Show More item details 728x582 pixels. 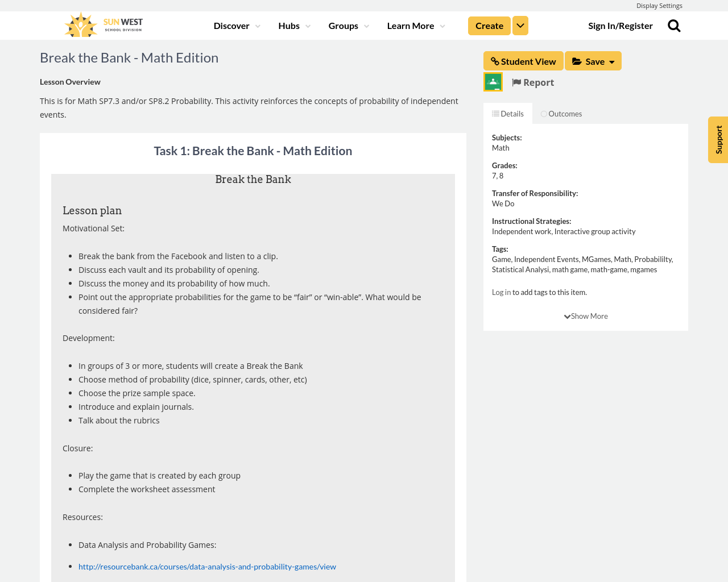click(585, 315)
